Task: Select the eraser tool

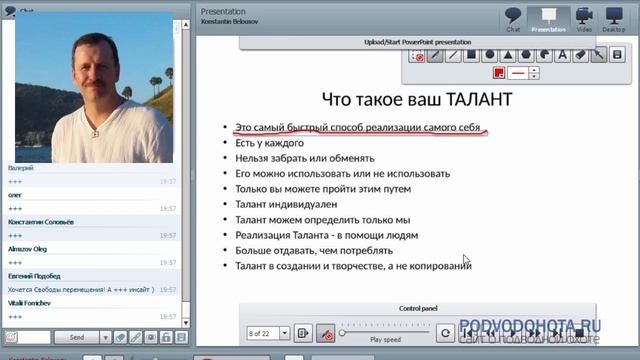Action: click(581, 55)
